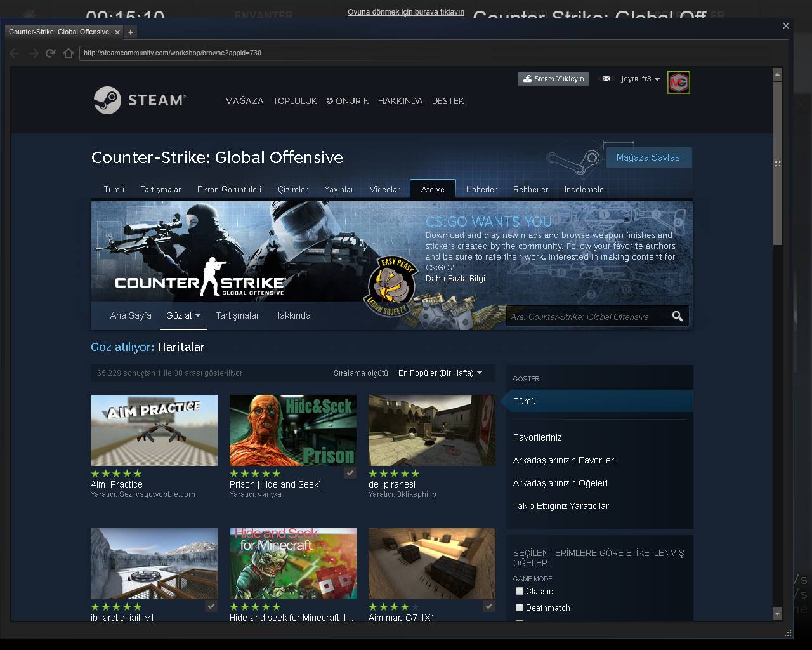812x650 pixels.
Task: Switch to the Tartışmalar tab
Action: click(160, 189)
